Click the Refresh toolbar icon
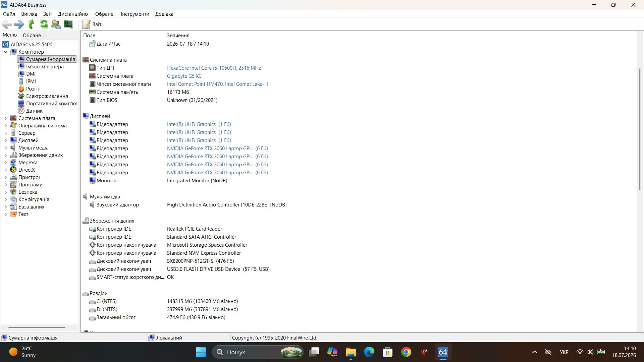The height and width of the screenshot is (362, 644). (x=44, y=24)
